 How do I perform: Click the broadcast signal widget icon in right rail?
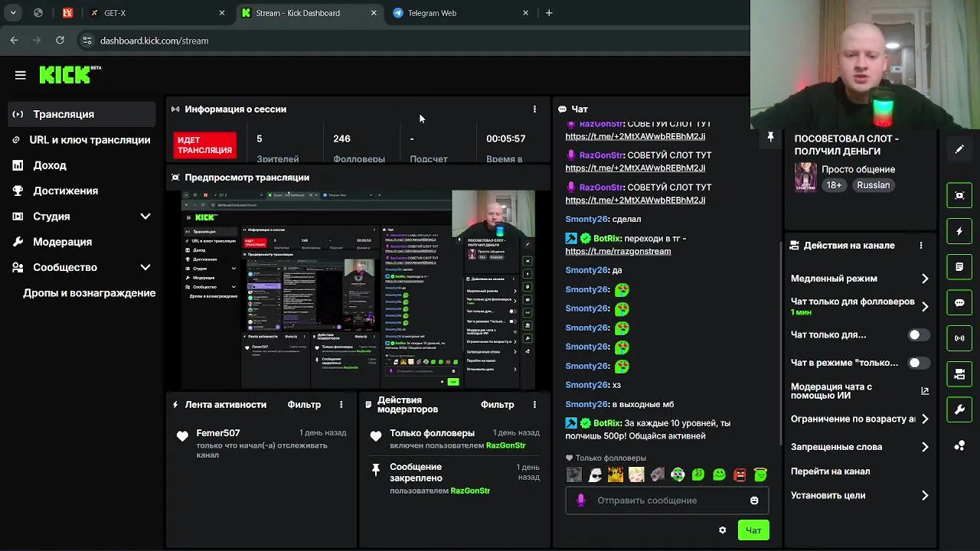pyautogui.click(x=959, y=338)
